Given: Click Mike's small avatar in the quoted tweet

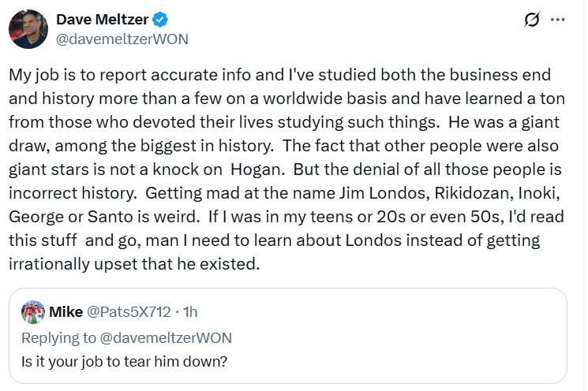Looking at the screenshot, I should [x=32, y=312].
